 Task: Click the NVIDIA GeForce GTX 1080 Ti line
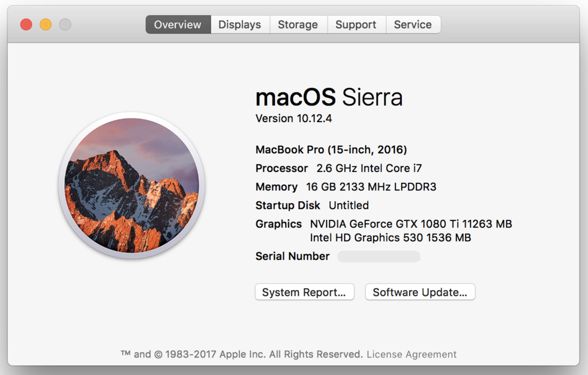pyautogui.click(x=411, y=224)
